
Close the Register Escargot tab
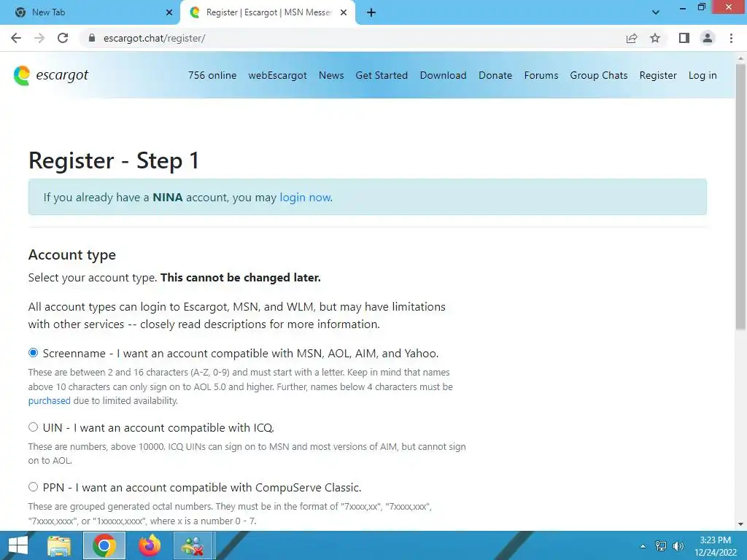[x=344, y=13]
